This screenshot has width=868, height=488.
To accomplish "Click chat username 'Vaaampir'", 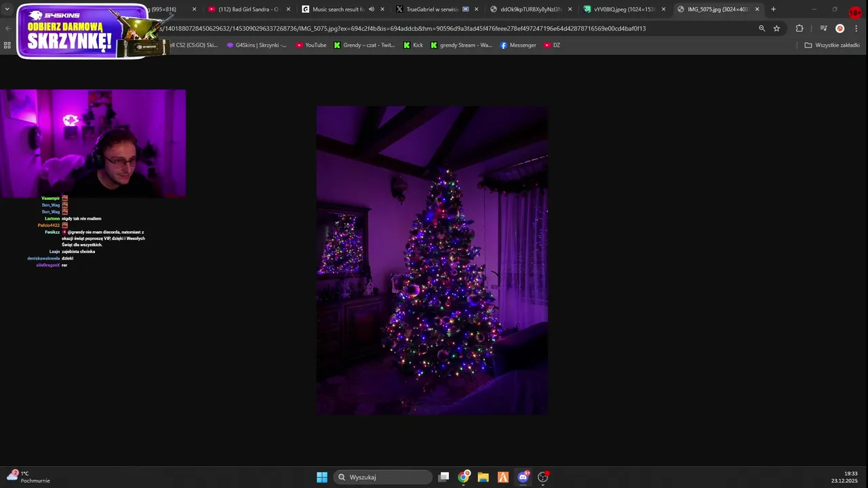I will 51,199.
